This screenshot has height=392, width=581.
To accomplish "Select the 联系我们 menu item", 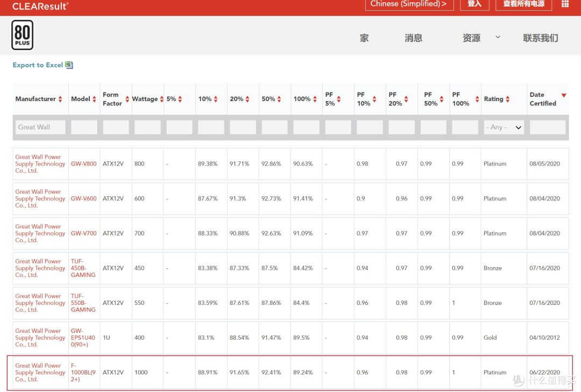I will pyautogui.click(x=540, y=38).
